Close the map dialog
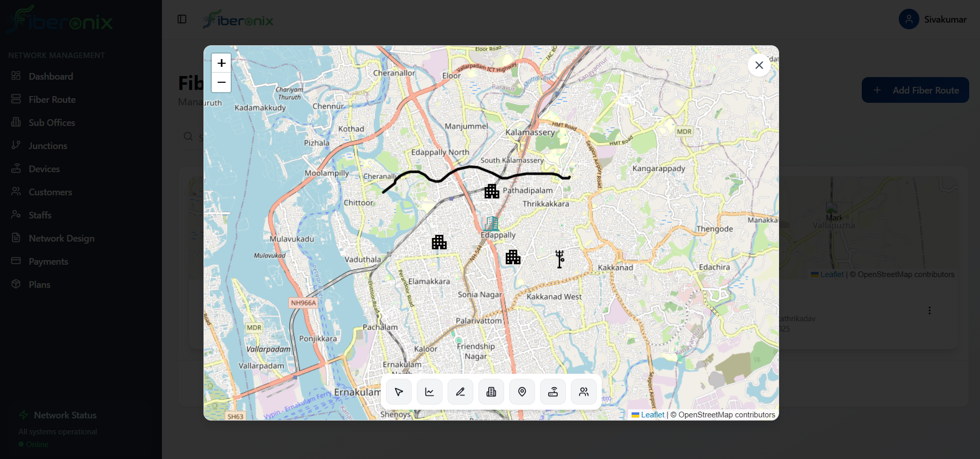Image resolution: width=980 pixels, height=459 pixels. 759,65
